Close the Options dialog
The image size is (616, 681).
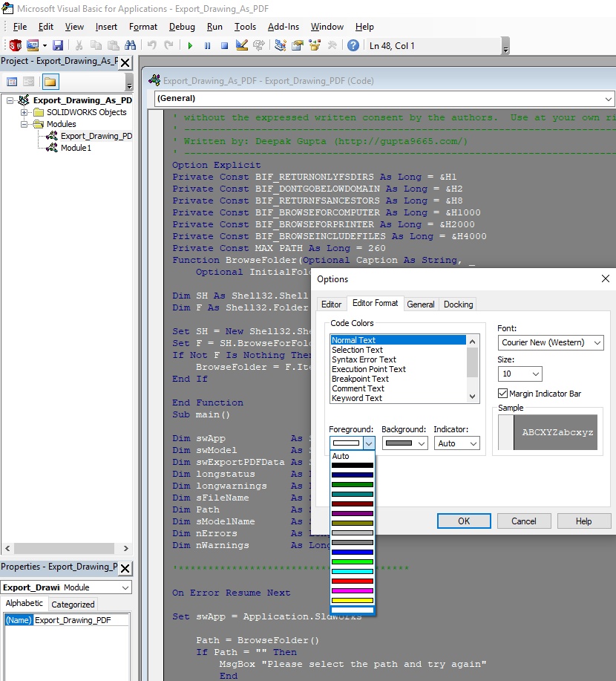606,278
